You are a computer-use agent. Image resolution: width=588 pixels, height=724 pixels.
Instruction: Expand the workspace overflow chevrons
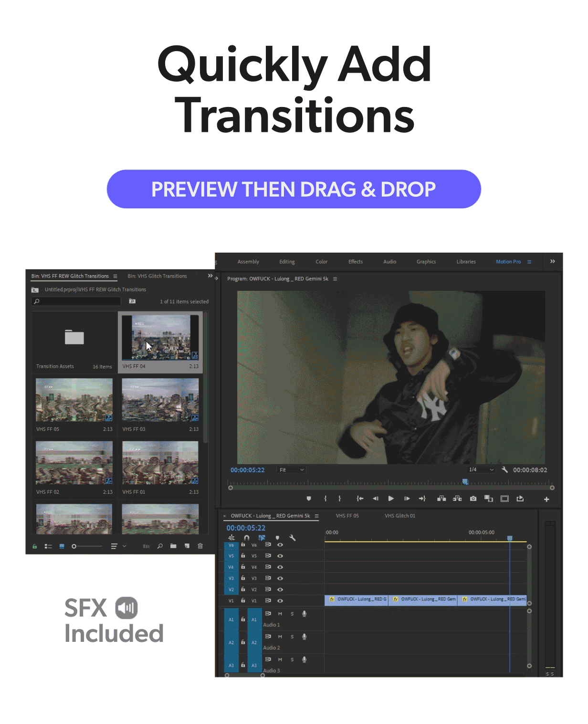tap(552, 262)
